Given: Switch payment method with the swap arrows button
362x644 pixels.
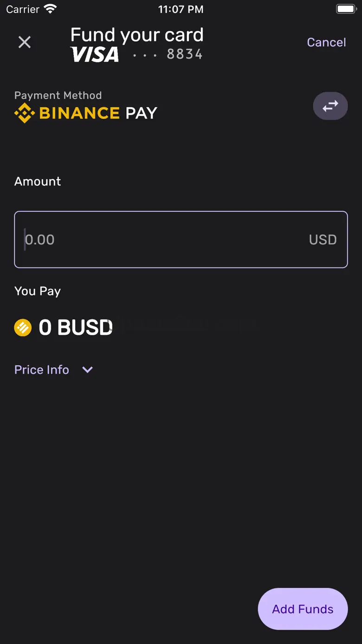Looking at the screenshot, I should tap(330, 106).
